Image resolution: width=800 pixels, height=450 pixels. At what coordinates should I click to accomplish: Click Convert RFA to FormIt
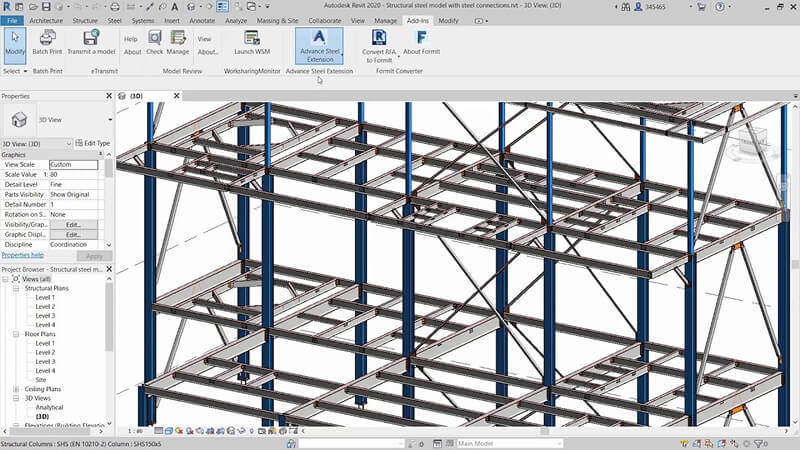379,46
